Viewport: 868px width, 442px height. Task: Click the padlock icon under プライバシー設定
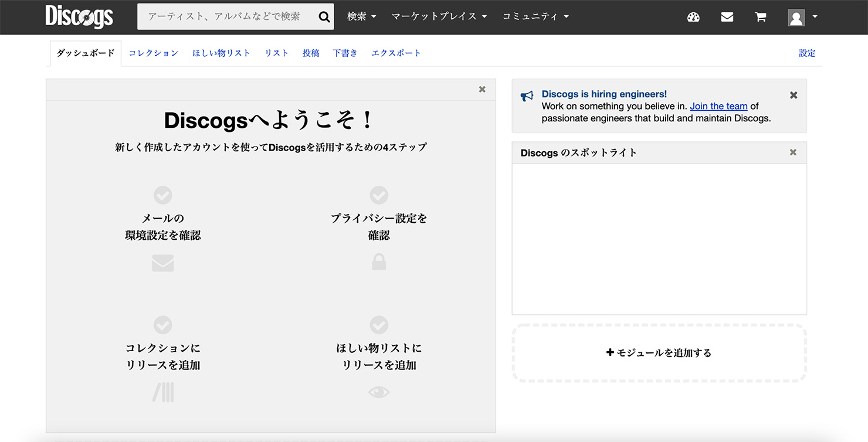coord(379,261)
